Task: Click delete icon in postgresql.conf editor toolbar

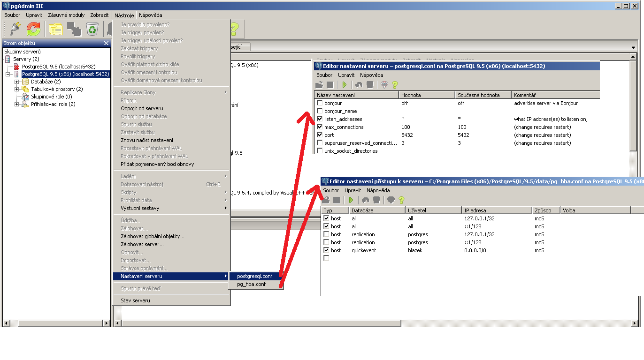Action: coord(370,85)
